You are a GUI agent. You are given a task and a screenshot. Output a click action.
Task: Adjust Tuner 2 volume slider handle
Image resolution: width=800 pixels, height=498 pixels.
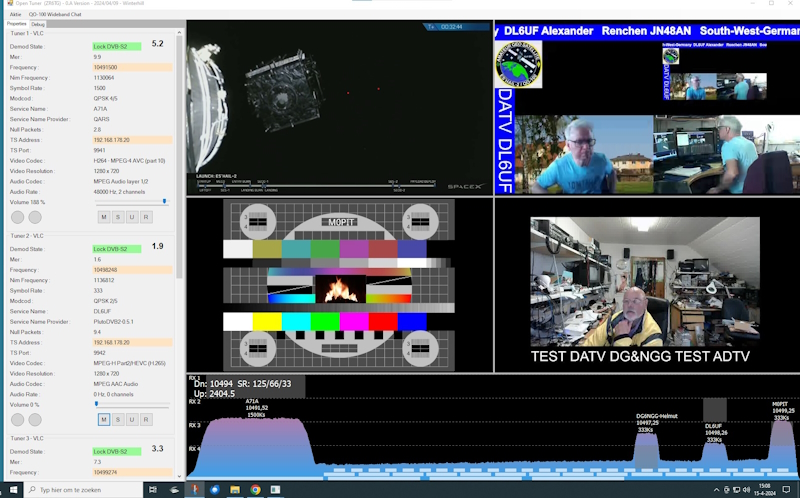(96, 404)
